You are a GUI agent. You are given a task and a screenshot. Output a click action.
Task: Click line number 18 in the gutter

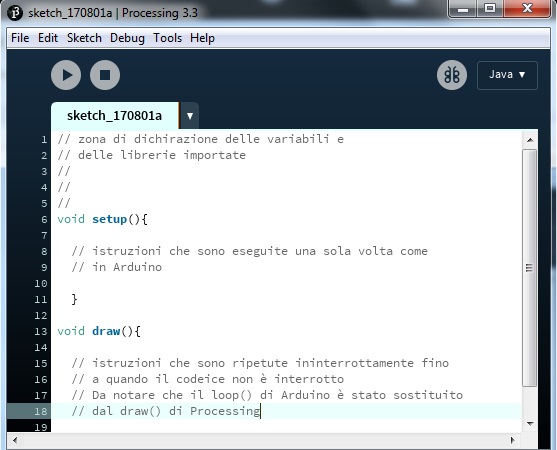pyautogui.click(x=40, y=411)
